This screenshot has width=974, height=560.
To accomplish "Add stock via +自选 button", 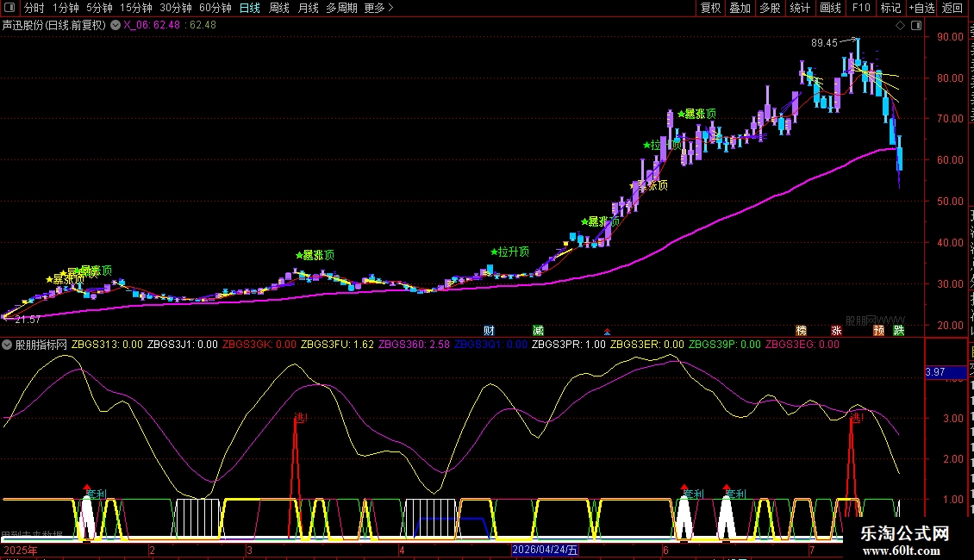I will [x=921, y=8].
